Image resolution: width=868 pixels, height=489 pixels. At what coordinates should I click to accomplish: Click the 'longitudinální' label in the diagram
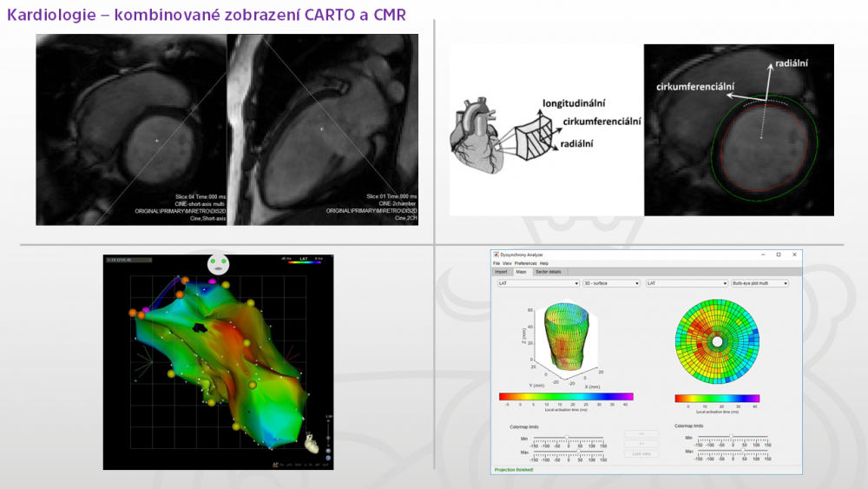(574, 103)
